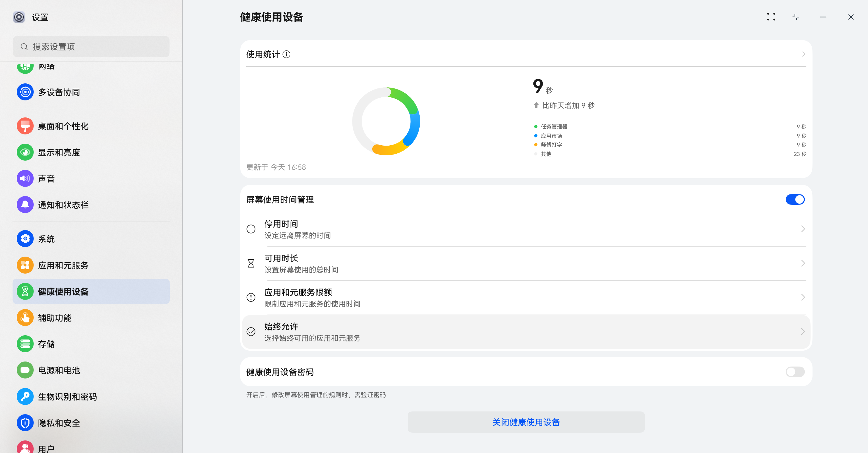Click the 显示和亮度 eye icon
This screenshot has height=453, width=868.
[25, 152]
